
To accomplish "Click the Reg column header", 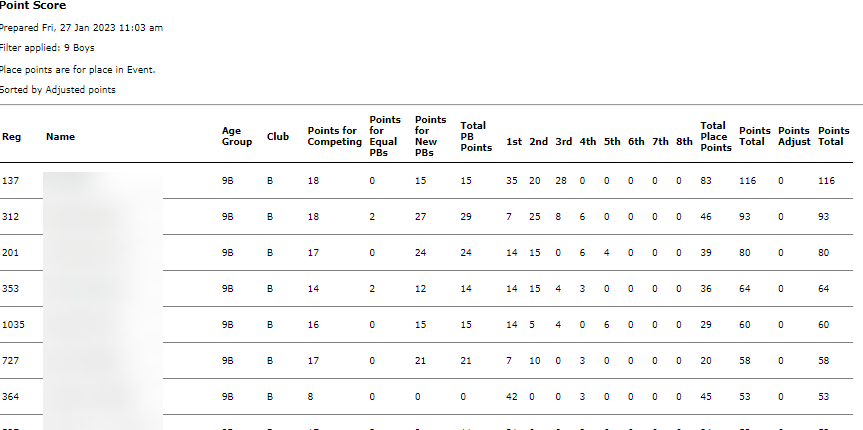I will 11,137.
